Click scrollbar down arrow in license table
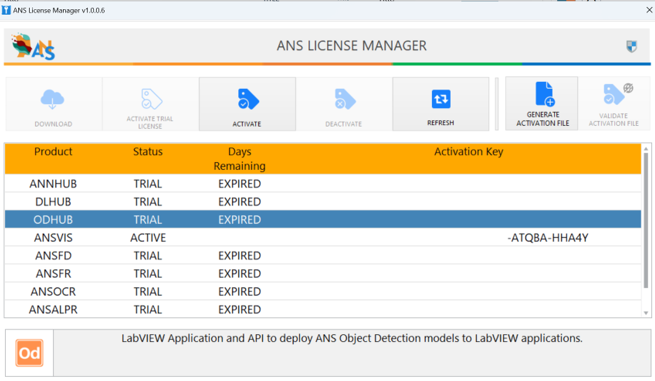Viewport: 655px width, 381px height. [x=646, y=312]
